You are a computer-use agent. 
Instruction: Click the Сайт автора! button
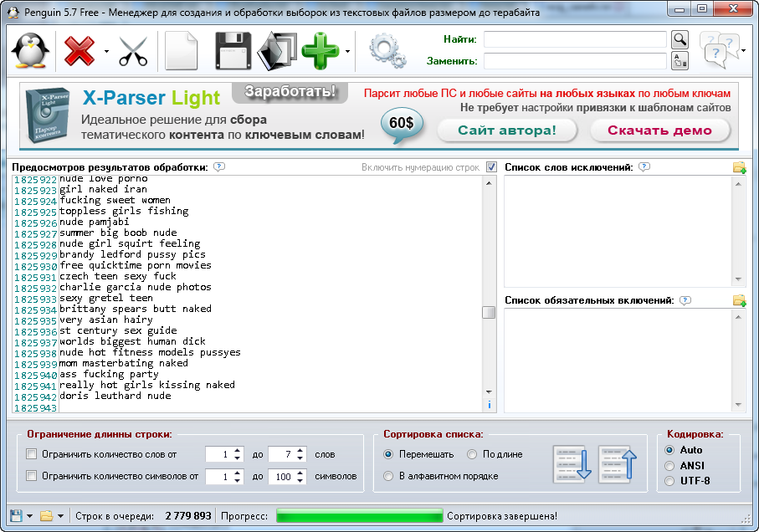pyautogui.click(x=507, y=130)
